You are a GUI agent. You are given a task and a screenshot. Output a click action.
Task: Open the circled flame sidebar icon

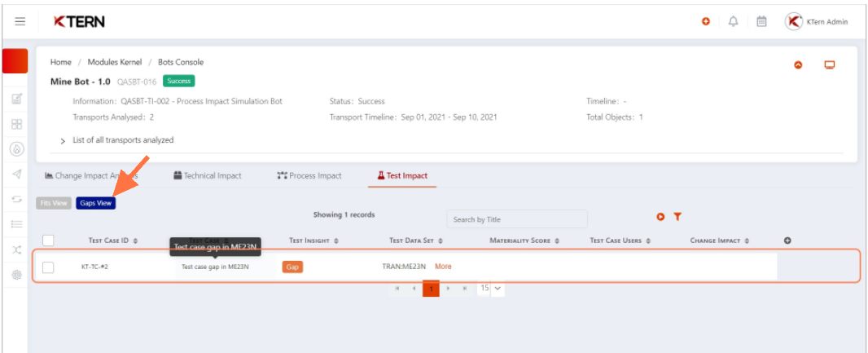coord(16,149)
